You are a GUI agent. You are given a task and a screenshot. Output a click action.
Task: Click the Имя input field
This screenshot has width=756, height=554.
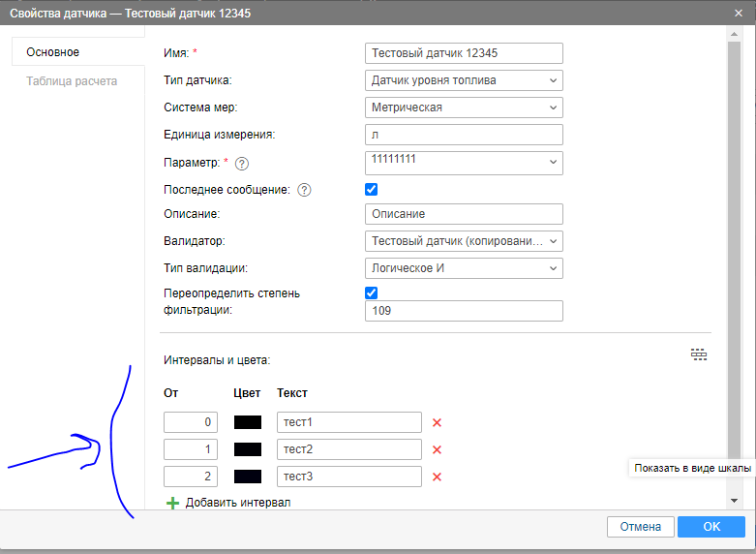coord(465,53)
